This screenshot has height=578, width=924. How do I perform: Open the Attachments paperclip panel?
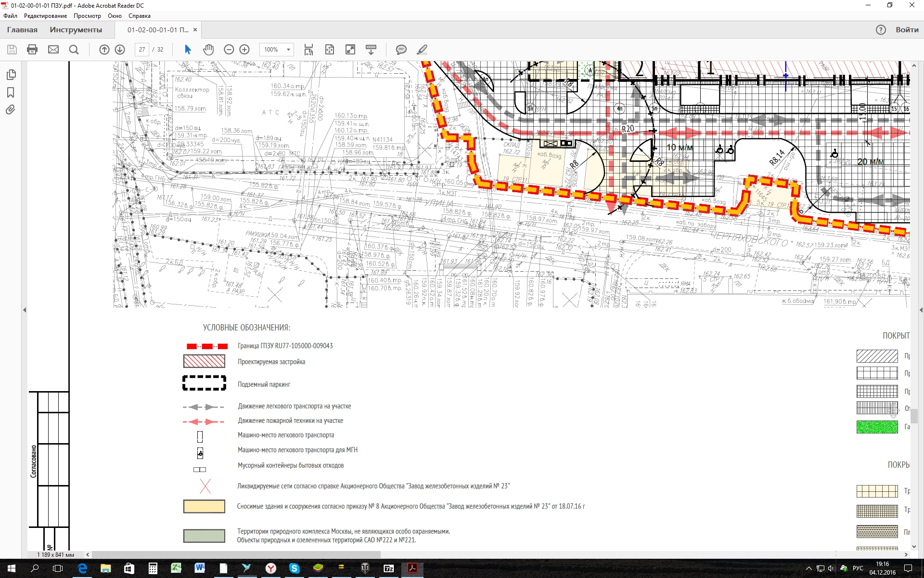coord(11,110)
